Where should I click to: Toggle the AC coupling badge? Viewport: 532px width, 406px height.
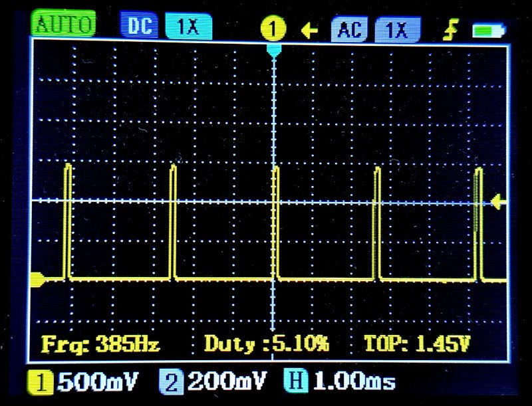coord(350,30)
